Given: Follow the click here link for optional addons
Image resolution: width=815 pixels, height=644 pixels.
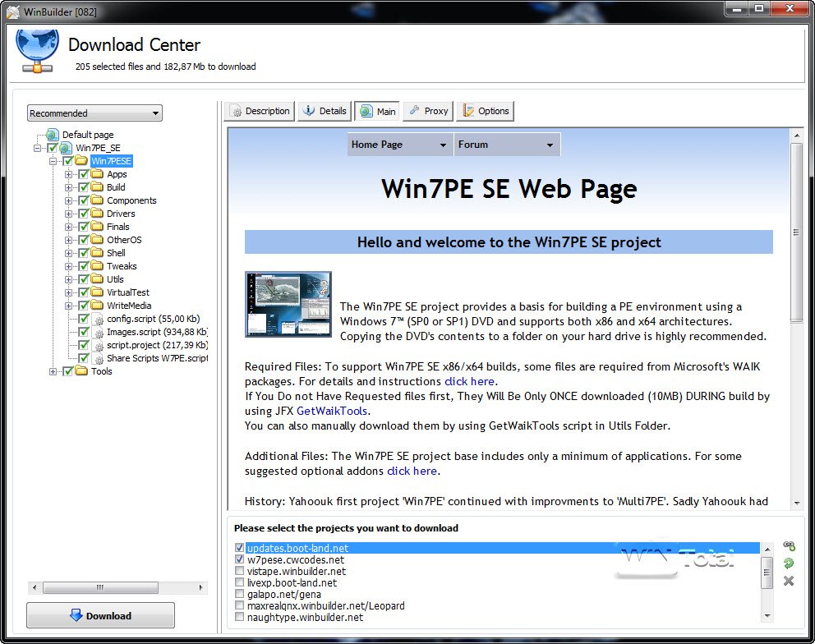Looking at the screenshot, I should point(412,471).
